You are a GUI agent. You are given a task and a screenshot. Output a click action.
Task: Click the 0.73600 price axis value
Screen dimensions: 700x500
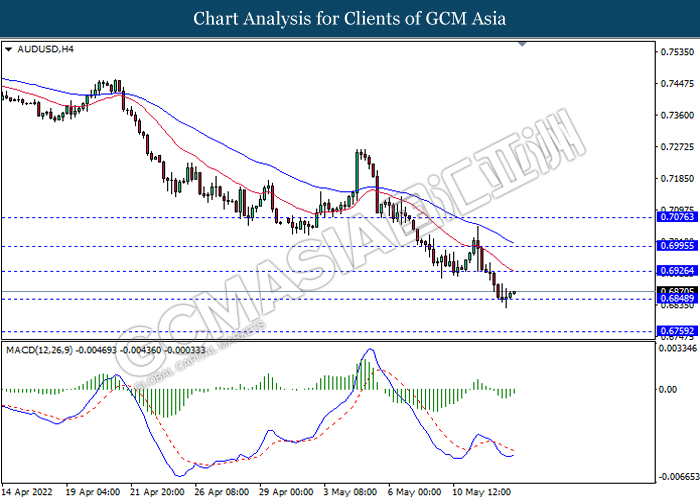677,115
